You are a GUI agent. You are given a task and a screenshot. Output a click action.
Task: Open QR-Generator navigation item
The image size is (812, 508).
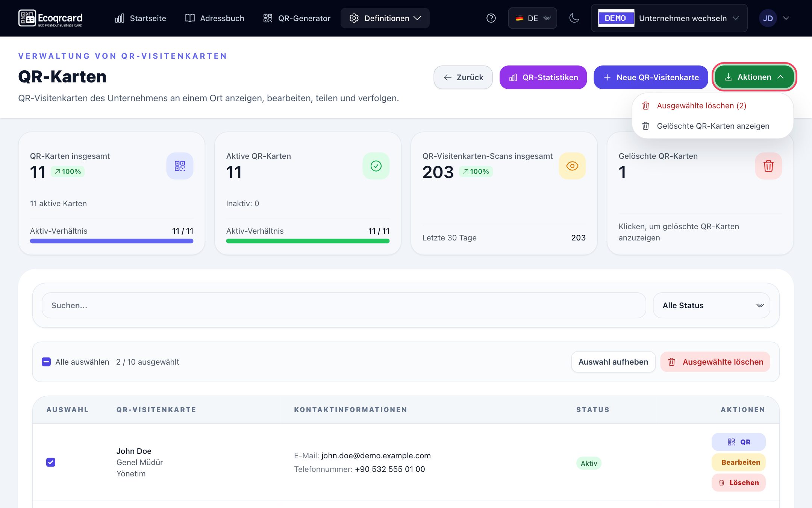tap(297, 18)
